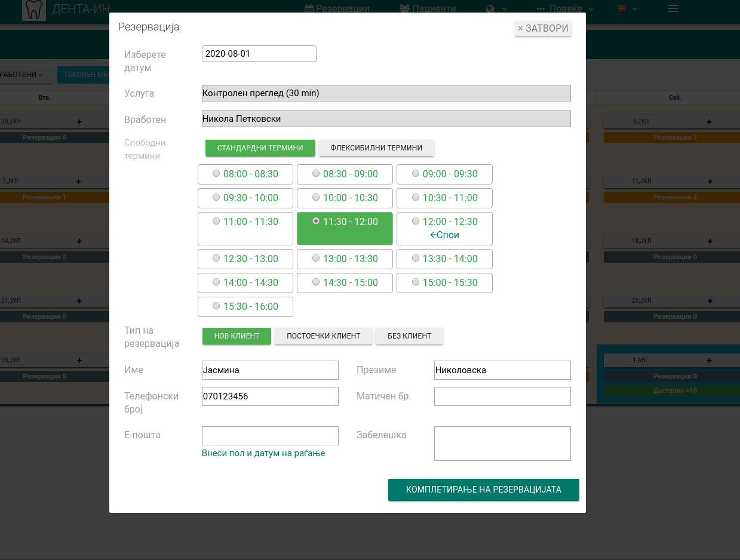Screen dimensions: 740x560
Task: Click Комплетирање на резервацијата button
Action: [x=483, y=490]
